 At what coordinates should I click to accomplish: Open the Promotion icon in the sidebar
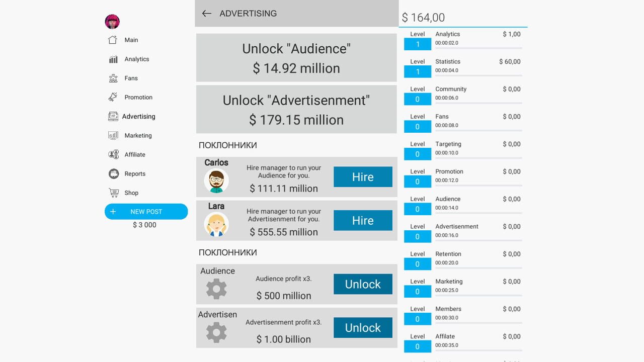(112, 97)
